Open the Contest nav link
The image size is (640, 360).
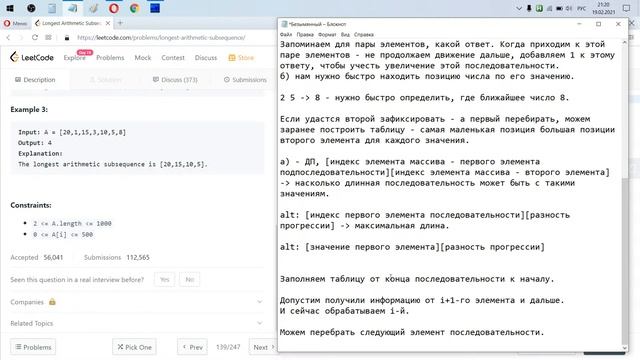(173, 58)
